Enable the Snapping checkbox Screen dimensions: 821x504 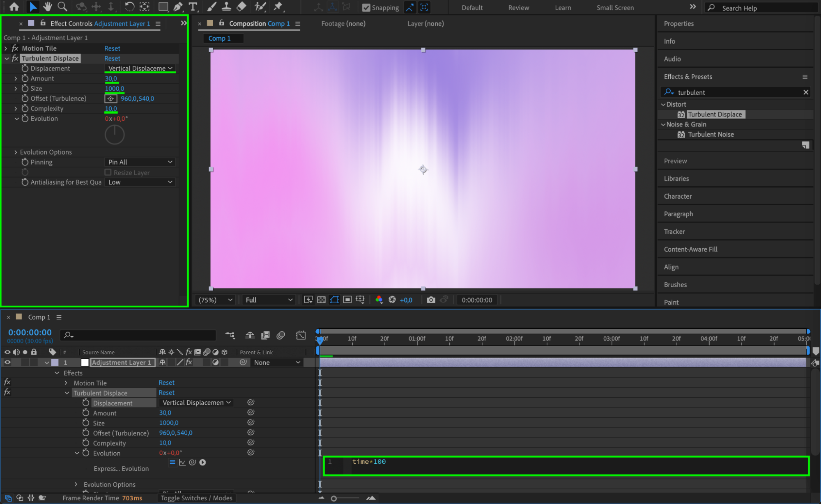pyautogui.click(x=366, y=7)
